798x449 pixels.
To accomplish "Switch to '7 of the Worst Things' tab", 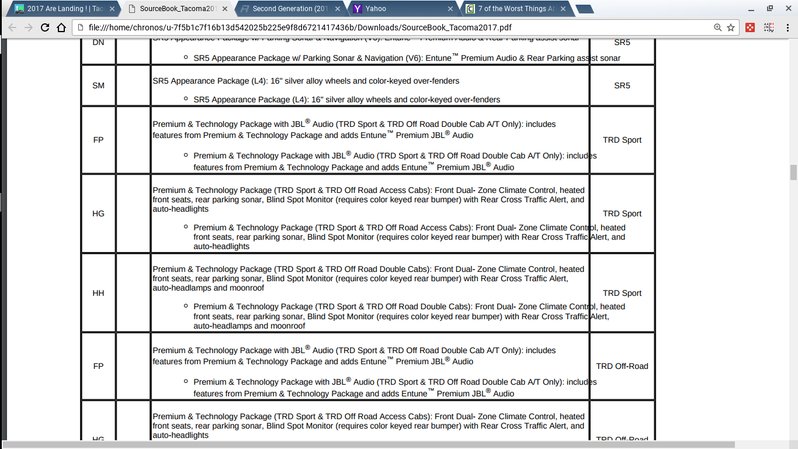I will tap(515, 9).
